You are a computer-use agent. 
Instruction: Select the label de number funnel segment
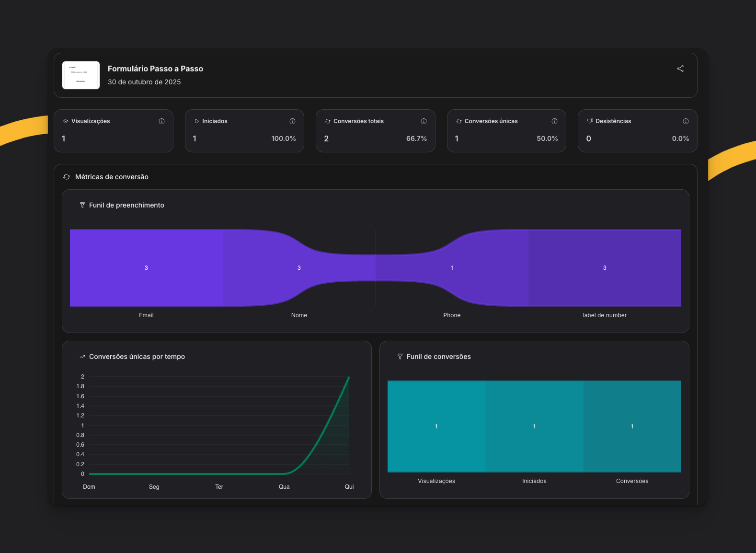click(x=605, y=267)
